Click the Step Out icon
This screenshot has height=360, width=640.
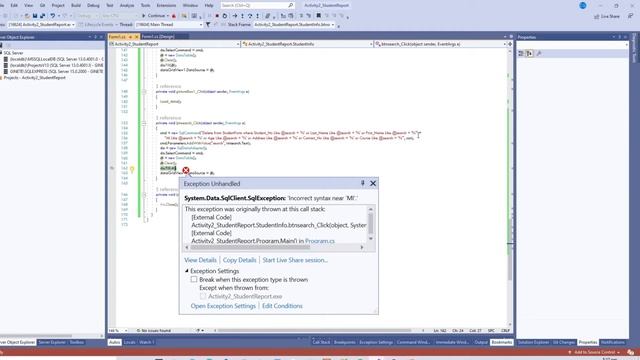pyautogui.click(x=257, y=16)
